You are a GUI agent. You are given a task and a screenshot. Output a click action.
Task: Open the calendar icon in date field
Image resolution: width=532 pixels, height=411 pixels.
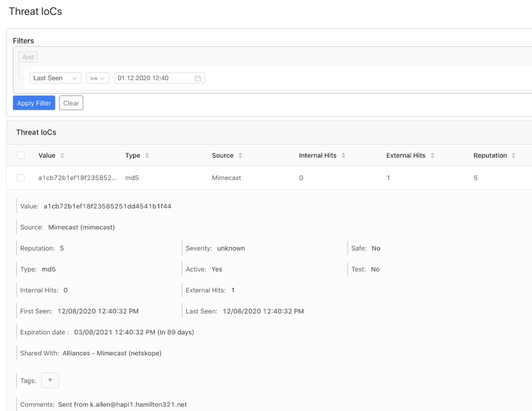click(197, 78)
